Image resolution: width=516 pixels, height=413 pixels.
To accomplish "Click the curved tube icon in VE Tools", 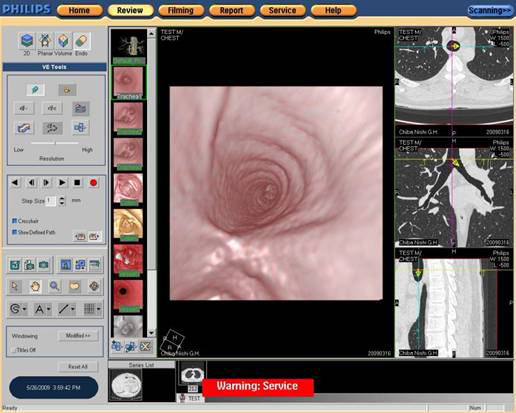I will (x=24, y=128).
